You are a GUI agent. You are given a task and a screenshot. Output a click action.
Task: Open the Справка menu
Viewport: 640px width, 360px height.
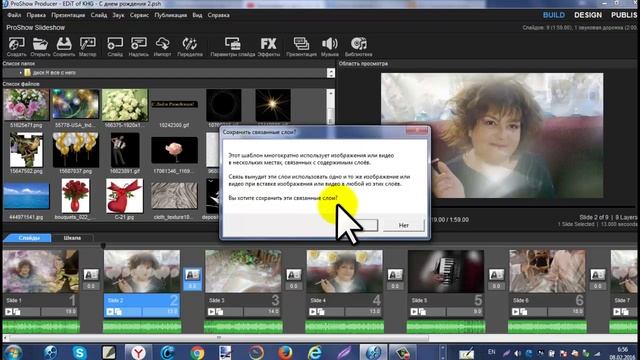click(x=218, y=15)
